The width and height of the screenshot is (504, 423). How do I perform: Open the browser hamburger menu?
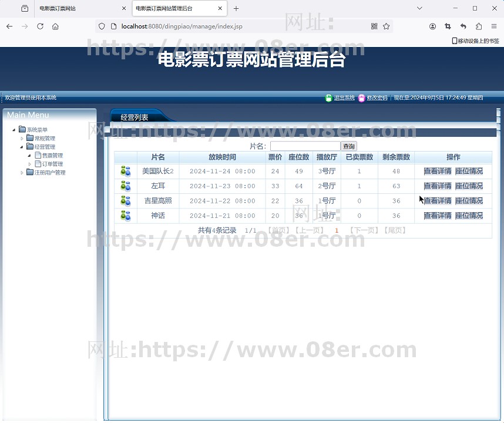494,26
